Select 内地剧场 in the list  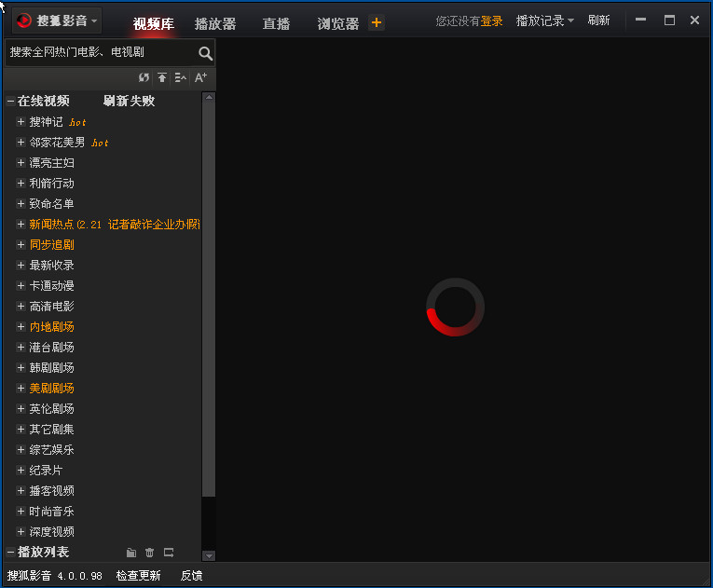[x=51, y=326]
